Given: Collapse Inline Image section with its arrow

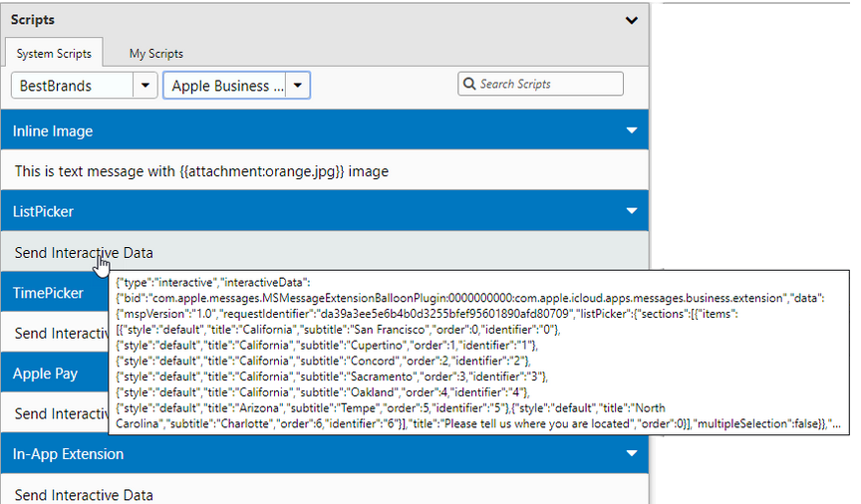Looking at the screenshot, I should point(631,130).
